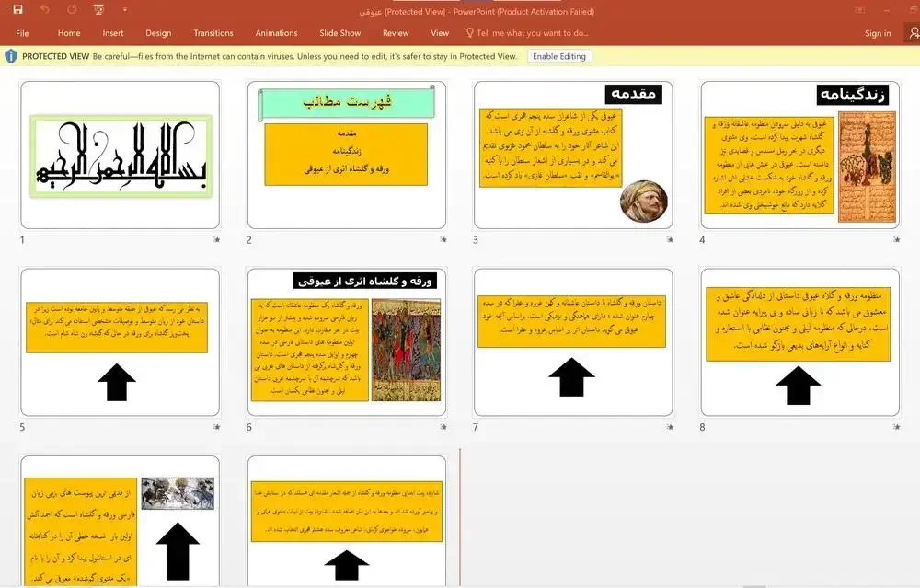920x588 pixels.
Task: Open the Transitions tab
Action: pyautogui.click(x=213, y=33)
